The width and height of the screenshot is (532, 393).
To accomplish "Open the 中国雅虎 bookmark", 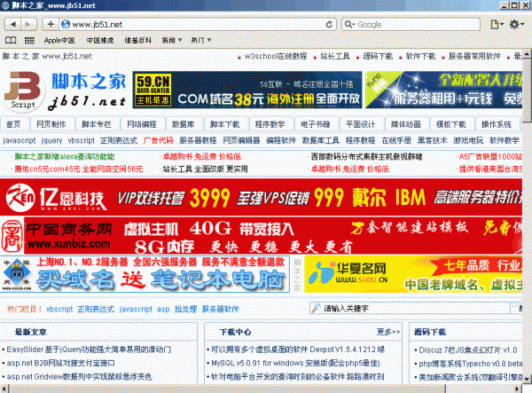I will click(100, 41).
